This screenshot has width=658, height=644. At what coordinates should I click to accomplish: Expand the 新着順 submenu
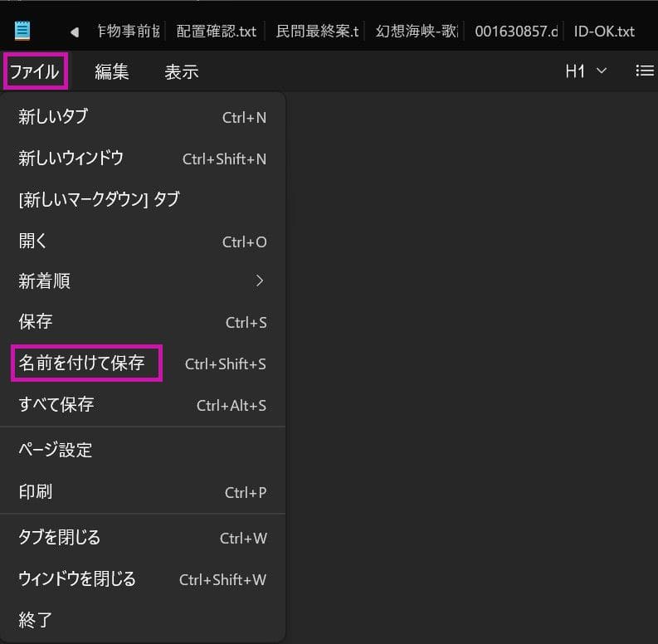click(x=143, y=281)
